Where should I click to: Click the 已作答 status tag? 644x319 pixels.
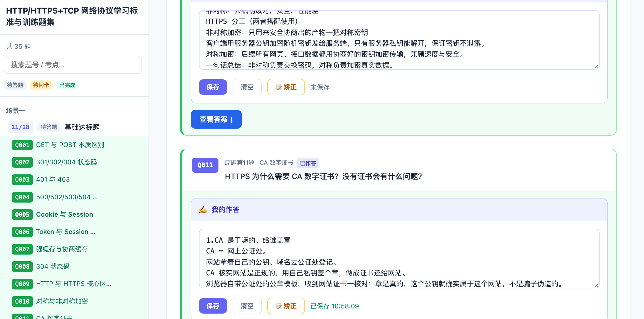point(308,163)
